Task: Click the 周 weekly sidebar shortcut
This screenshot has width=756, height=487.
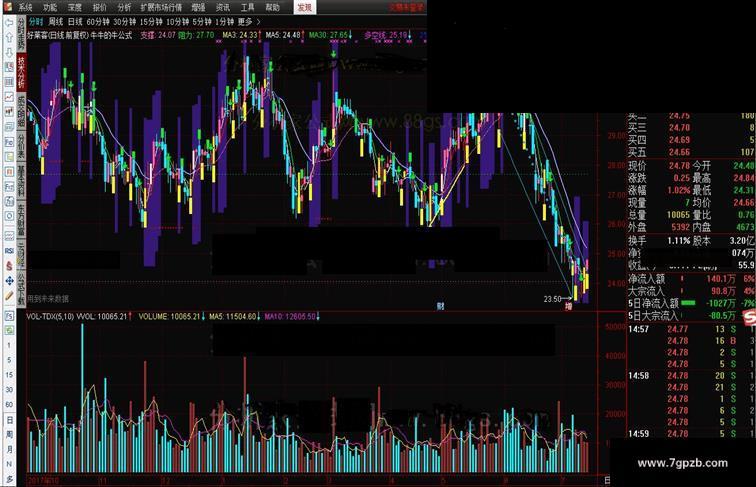Action: (x=9, y=434)
